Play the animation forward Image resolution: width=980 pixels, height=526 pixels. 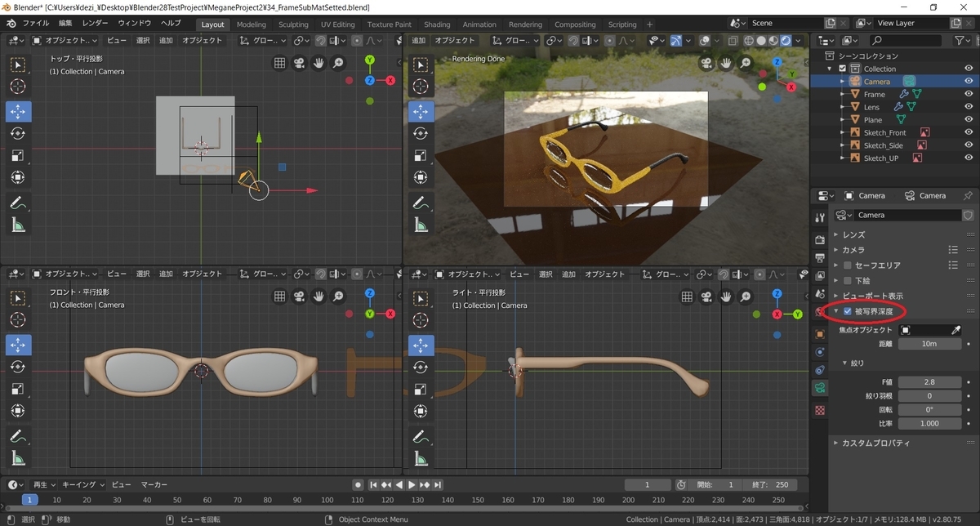[x=412, y=484]
